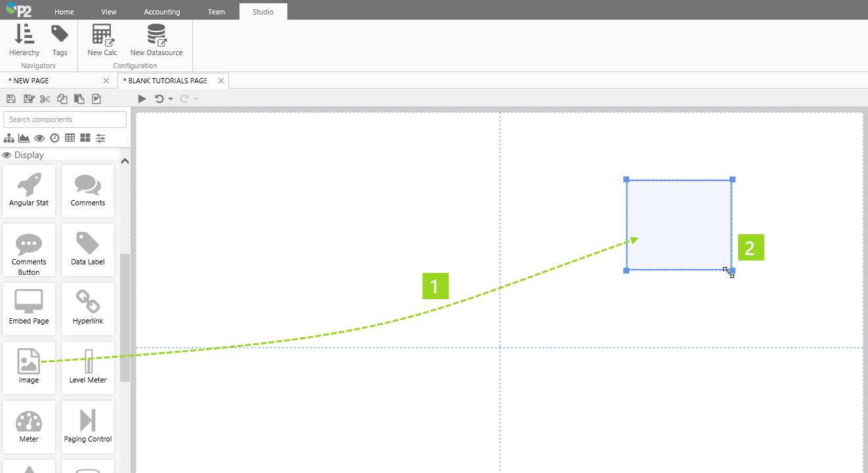Image resolution: width=868 pixels, height=473 pixels.
Task: Filter components by sliders category icon
Action: click(x=100, y=138)
